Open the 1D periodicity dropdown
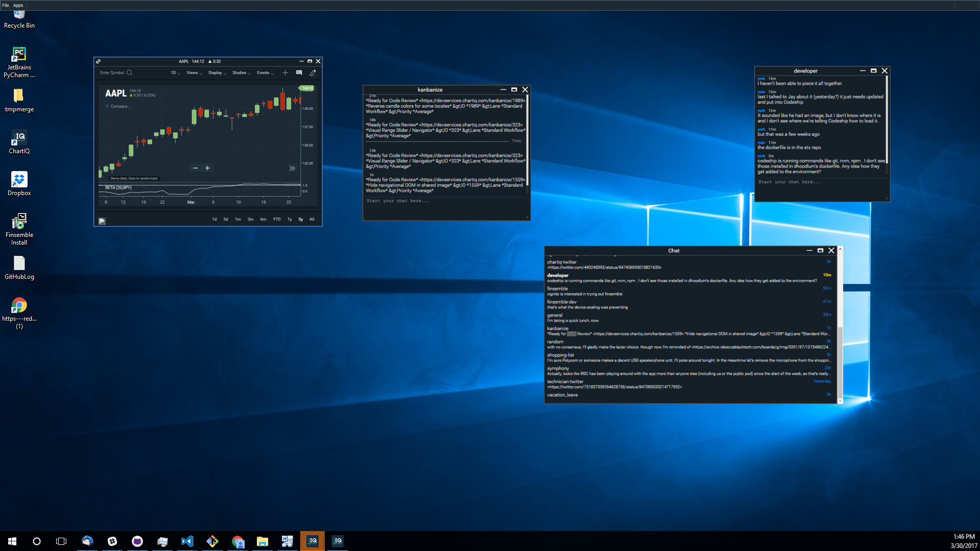The height and width of the screenshot is (551, 980). point(175,73)
